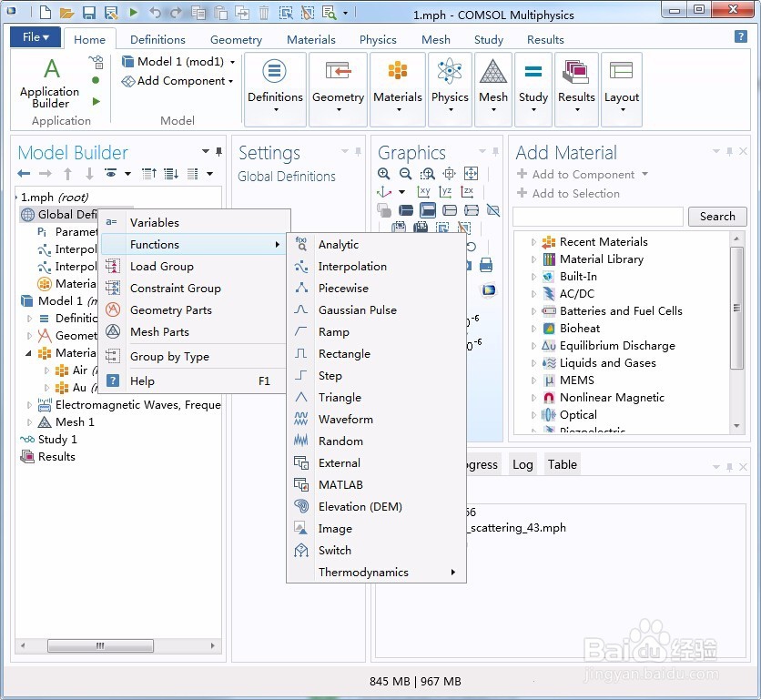Create a new model file
The height and width of the screenshot is (700, 761).
[46, 12]
